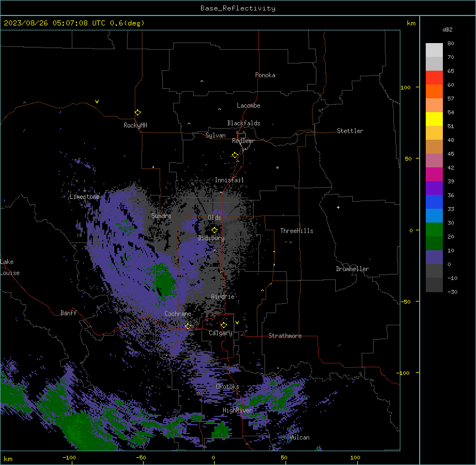Select the blue 33-36 dBZ legend swatch
This screenshot has width=476, height=465.
coord(434,202)
